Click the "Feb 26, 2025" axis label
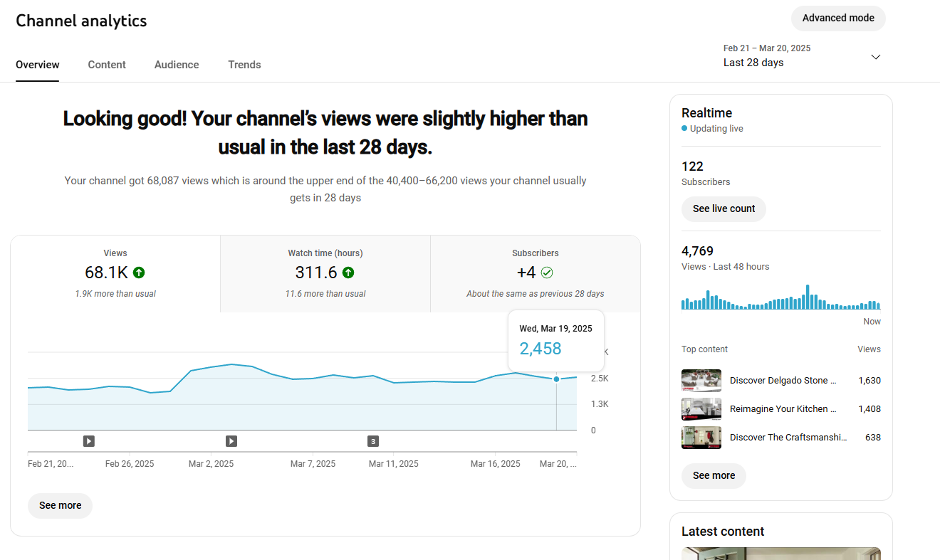 130,464
